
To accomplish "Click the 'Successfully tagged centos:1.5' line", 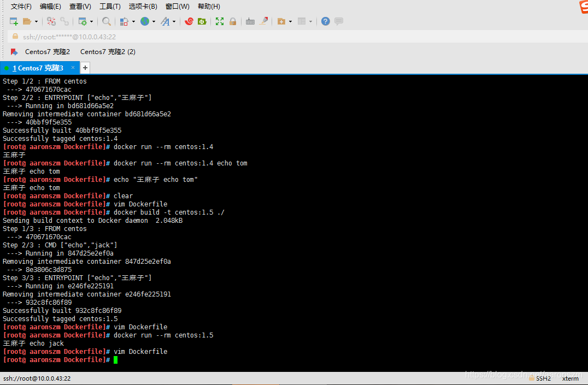I will 60,318.
